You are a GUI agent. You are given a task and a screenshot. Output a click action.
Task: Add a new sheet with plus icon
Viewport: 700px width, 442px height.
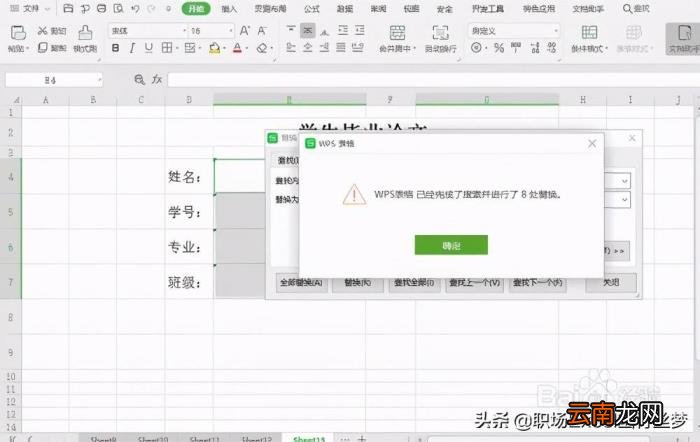pyautogui.click(x=362, y=438)
